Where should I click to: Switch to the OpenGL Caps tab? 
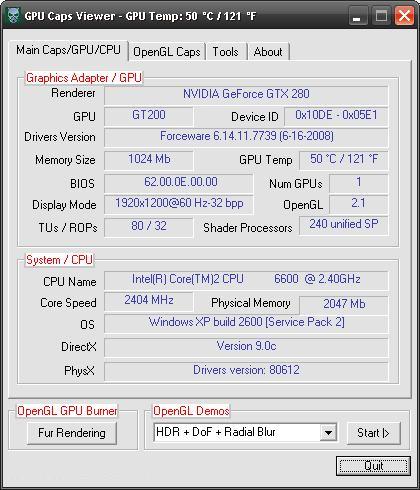(x=167, y=52)
